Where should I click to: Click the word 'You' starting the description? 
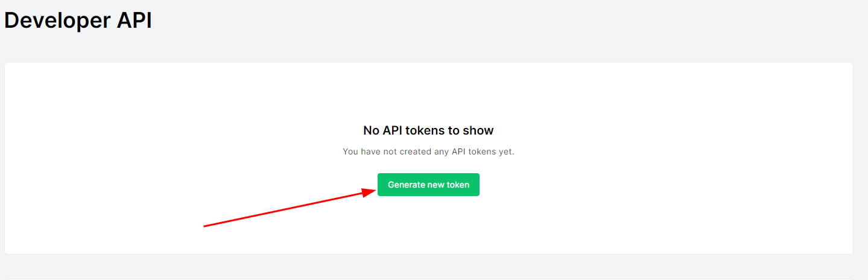(x=350, y=151)
